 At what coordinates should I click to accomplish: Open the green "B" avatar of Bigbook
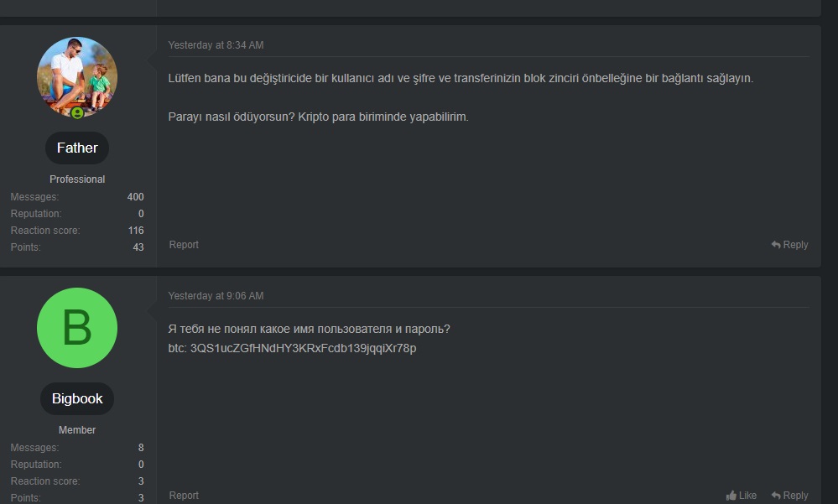77,328
